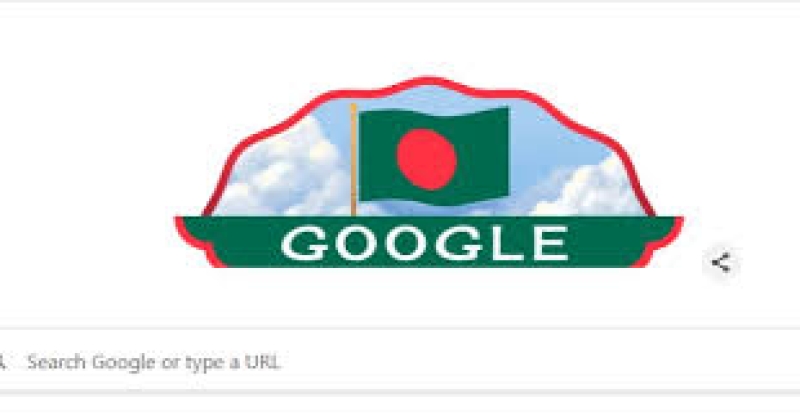Open the green Bangladesh flag in doodle
The height and width of the screenshot is (420, 800).
coord(434,155)
